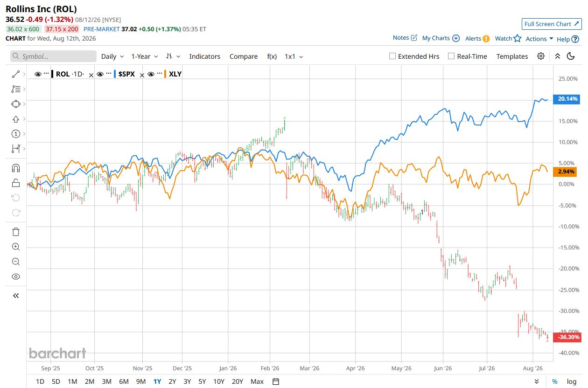
Task: Enable Real-Time checkbox
Action: point(451,56)
